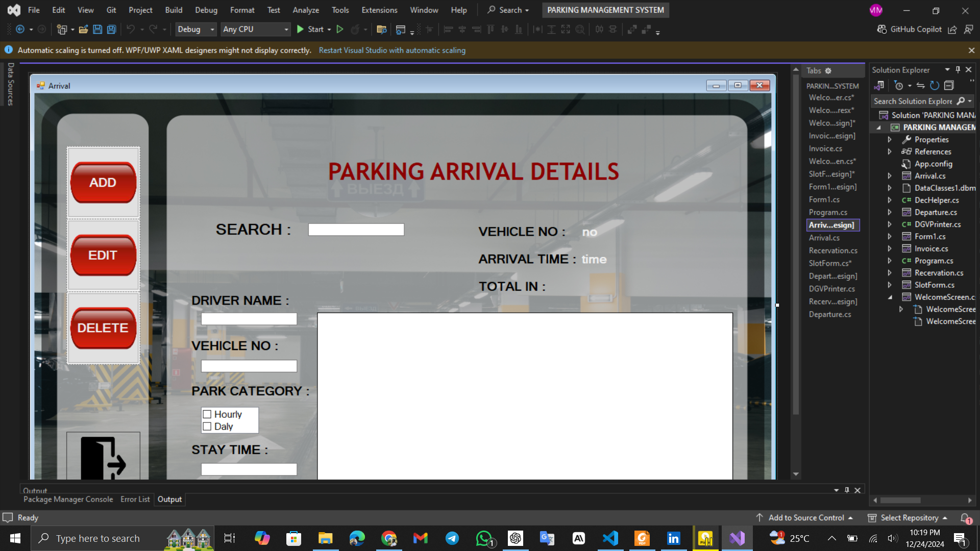Expand the References tree node
The height and width of the screenshot is (551, 980).
click(890, 152)
